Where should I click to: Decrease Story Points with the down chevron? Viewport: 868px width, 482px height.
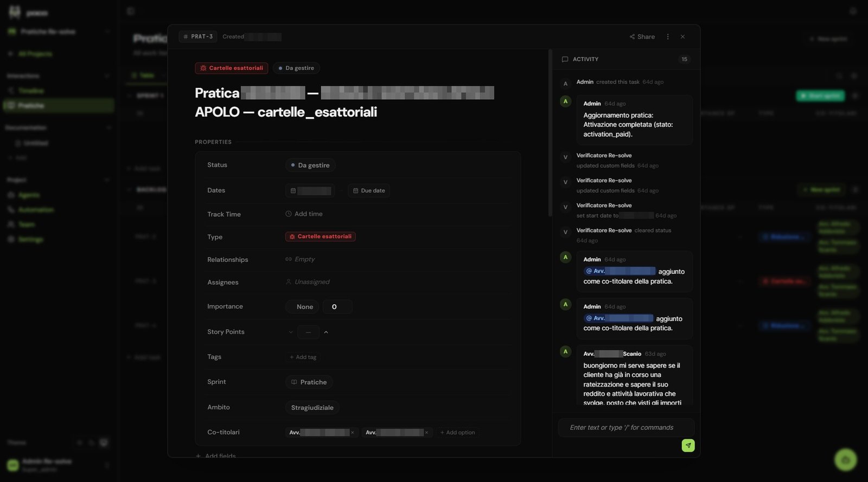coord(291,332)
